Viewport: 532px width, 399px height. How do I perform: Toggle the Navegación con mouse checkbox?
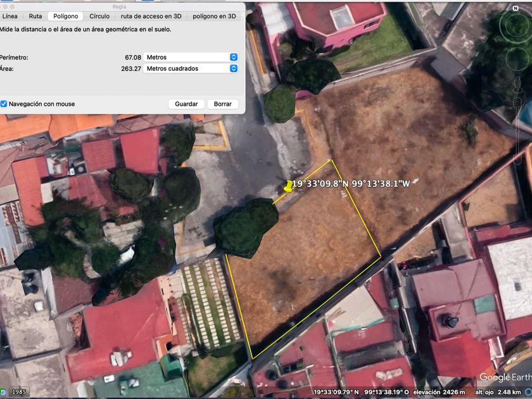tap(4, 104)
